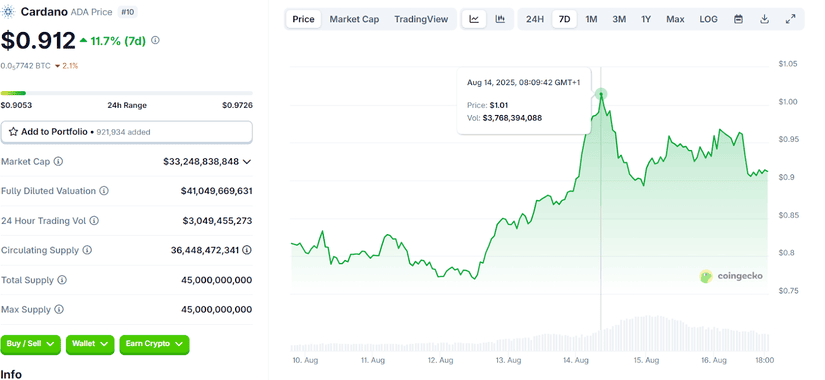The height and width of the screenshot is (380, 825).
Task: Click the Fully Diluted Valuation info icon
Action: (x=104, y=191)
